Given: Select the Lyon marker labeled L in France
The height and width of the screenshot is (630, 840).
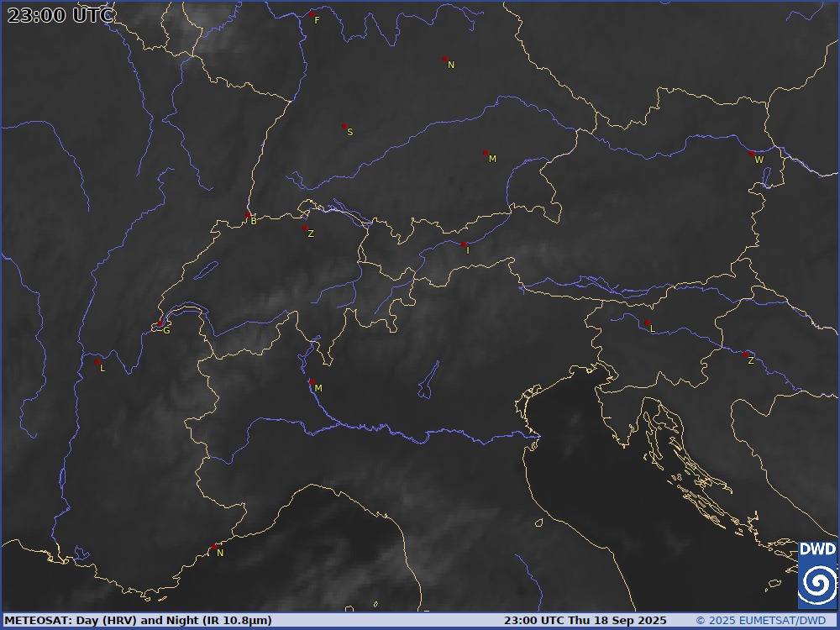Looking at the screenshot, I should [x=97, y=362].
